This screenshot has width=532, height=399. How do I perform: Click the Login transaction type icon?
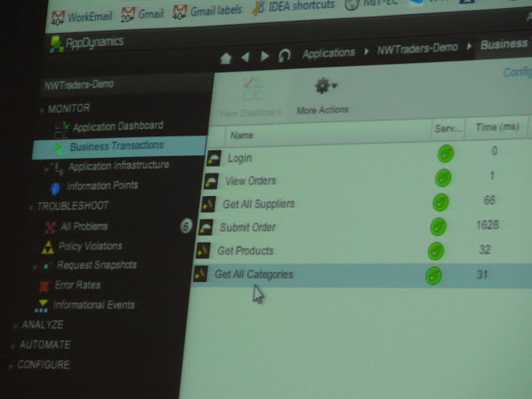214,159
